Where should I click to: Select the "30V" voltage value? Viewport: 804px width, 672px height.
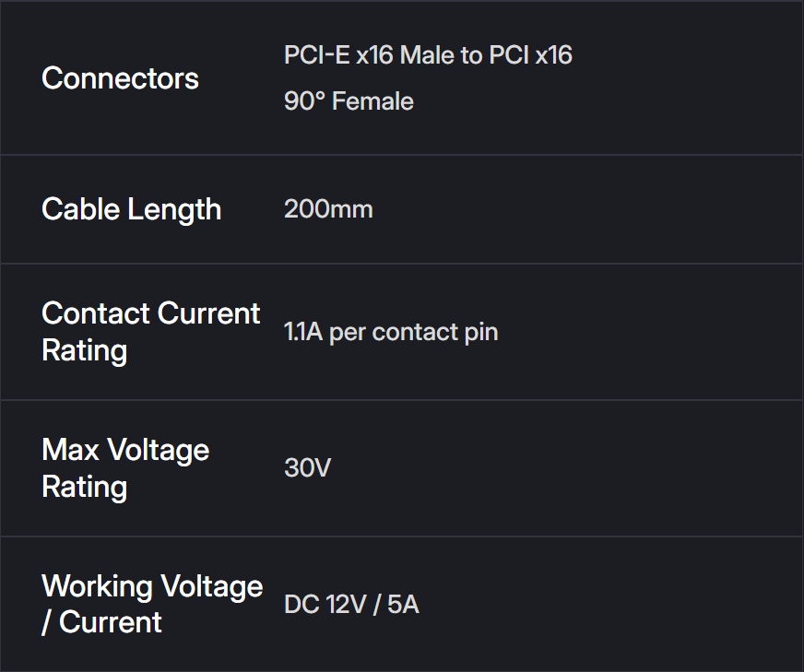307,468
